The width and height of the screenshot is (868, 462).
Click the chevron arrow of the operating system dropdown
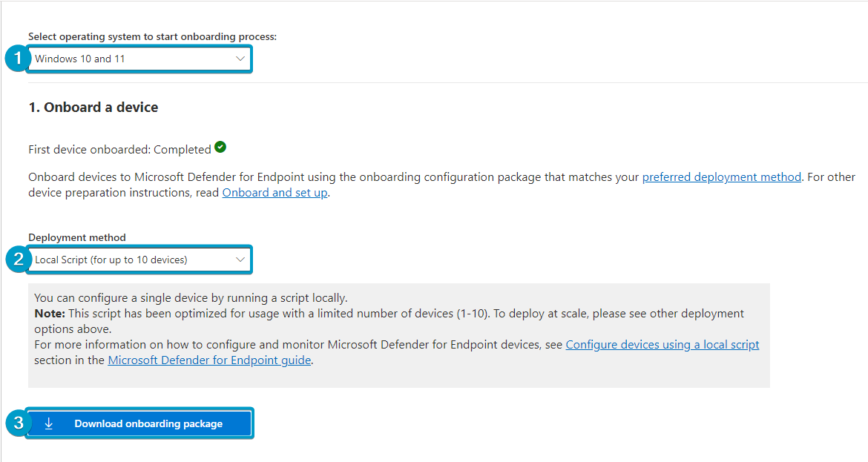(240, 59)
